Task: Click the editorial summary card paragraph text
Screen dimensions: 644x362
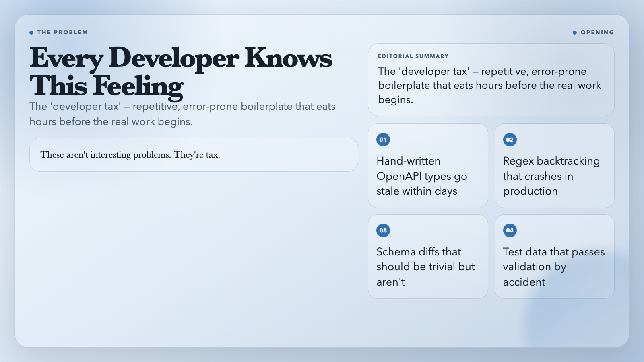Action: 489,85
